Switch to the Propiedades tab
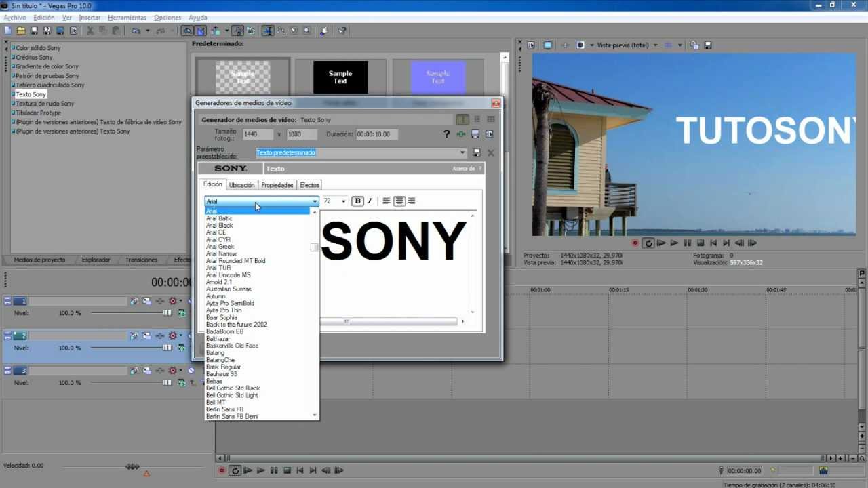Viewport: 868px width, 488px height. (x=277, y=185)
